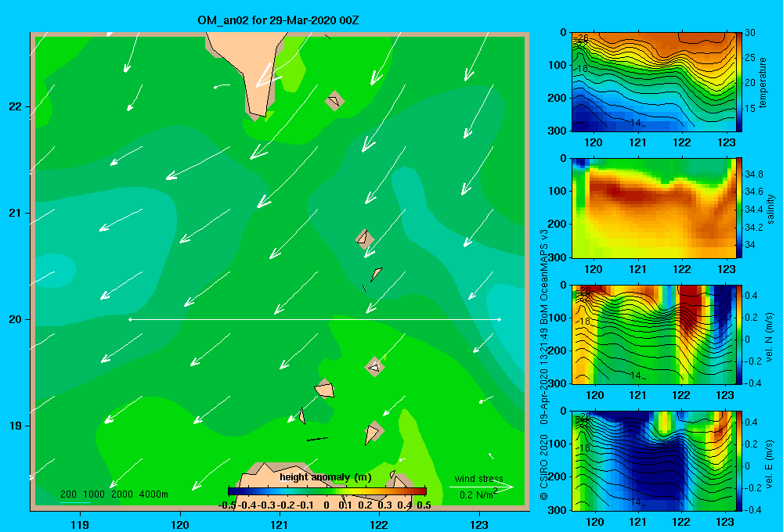Click longitude label 121 on the main map axis

280,524
